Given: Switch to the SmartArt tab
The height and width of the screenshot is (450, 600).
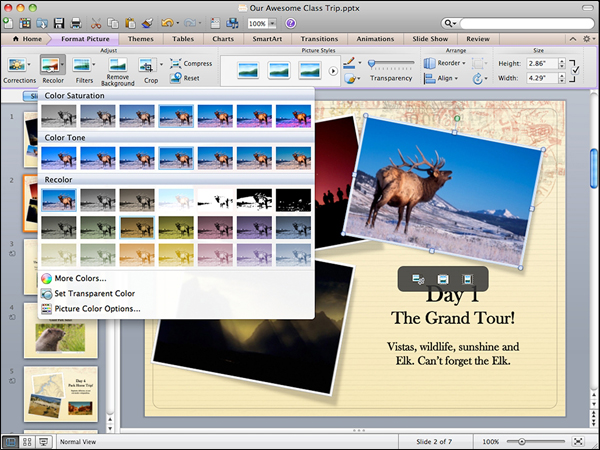Looking at the screenshot, I should pyautogui.click(x=266, y=38).
